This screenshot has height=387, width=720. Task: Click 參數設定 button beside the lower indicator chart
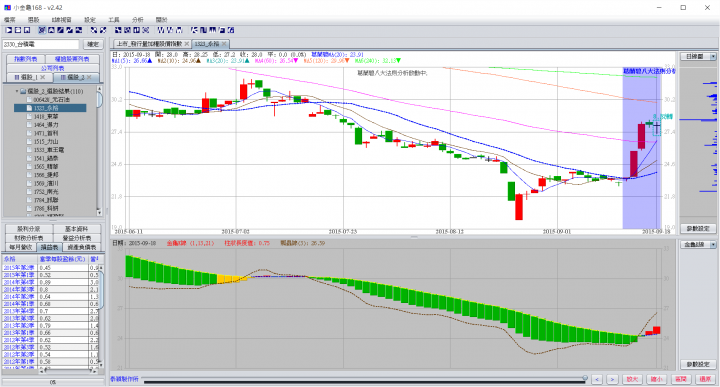point(698,364)
